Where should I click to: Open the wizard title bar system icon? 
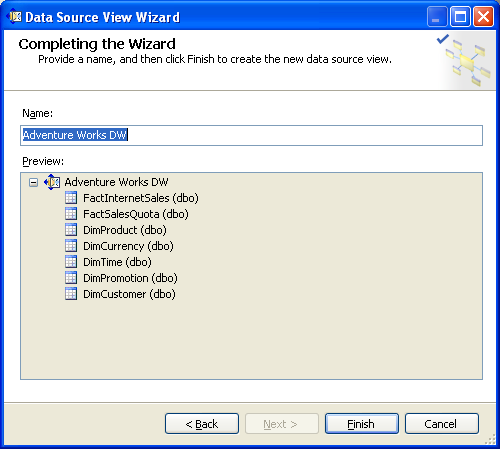(15, 17)
